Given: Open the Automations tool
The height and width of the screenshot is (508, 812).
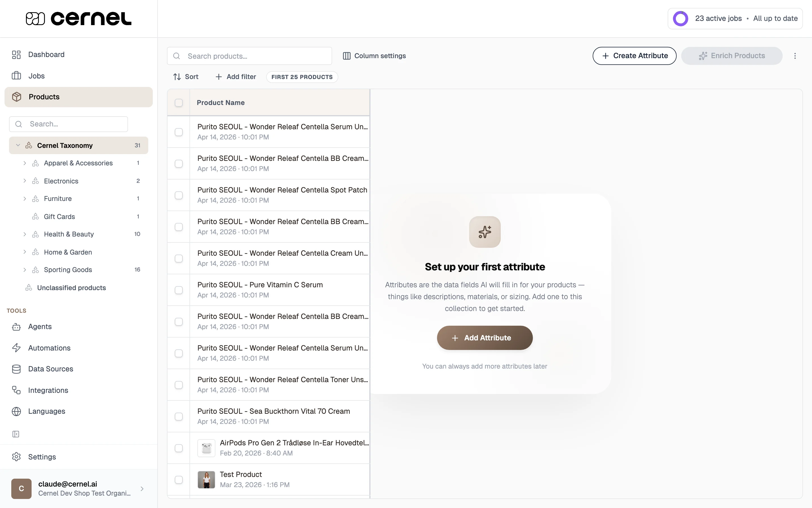Looking at the screenshot, I should (x=78, y=348).
